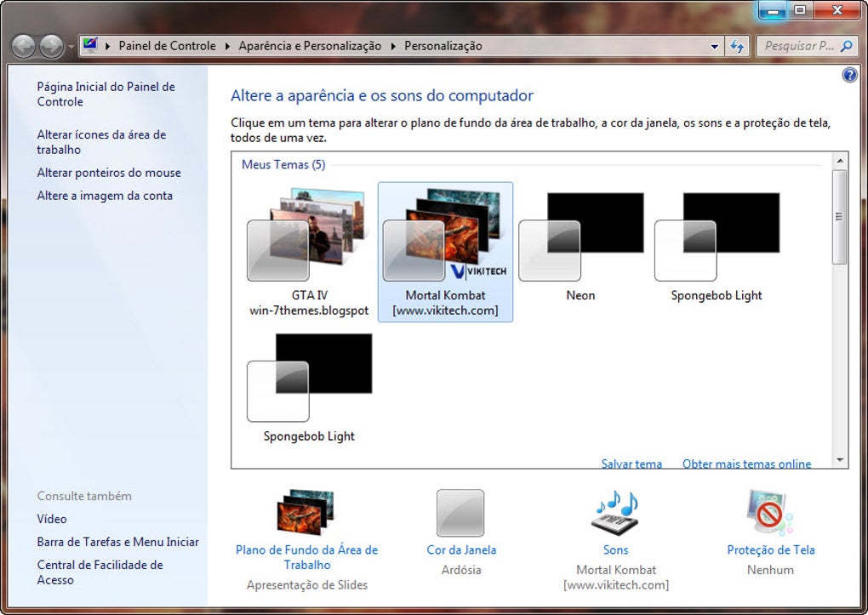Viewport: 868px width, 615px height.
Task: Open Proteção de Tela link
Action: pyautogui.click(x=771, y=550)
